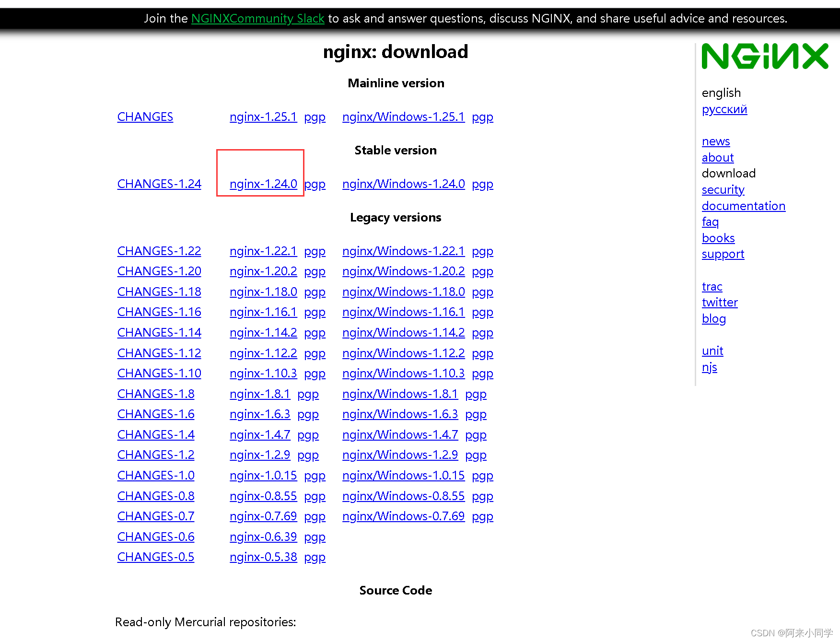
Task: Download nginx-1.8.1 source
Action: (x=260, y=394)
